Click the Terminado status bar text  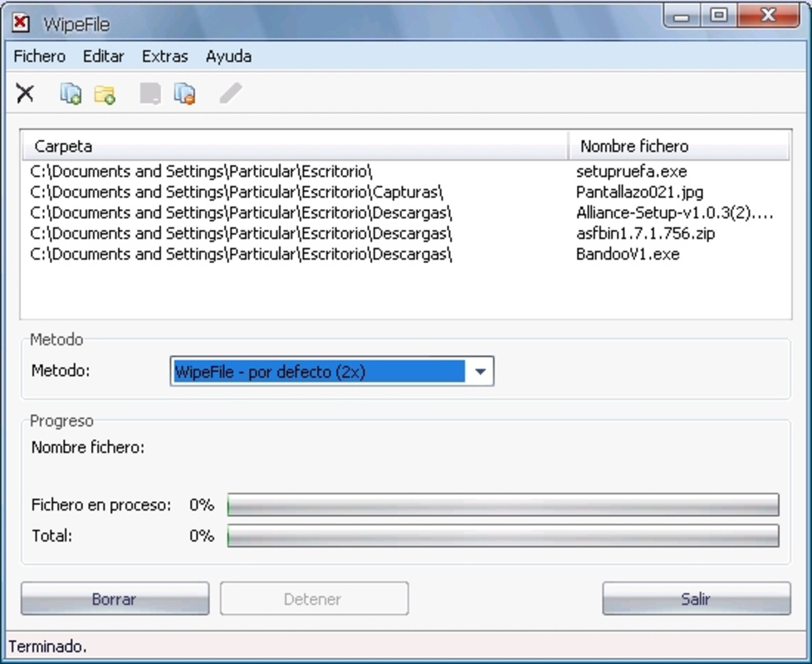coord(47,647)
